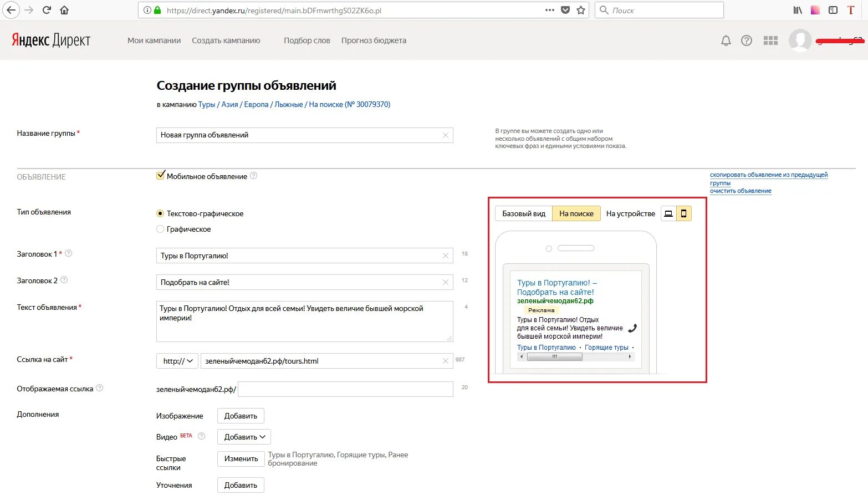Open Прогноз бюджета menu item
Viewport: 868px width, 500px height.
(x=374, y=40)
